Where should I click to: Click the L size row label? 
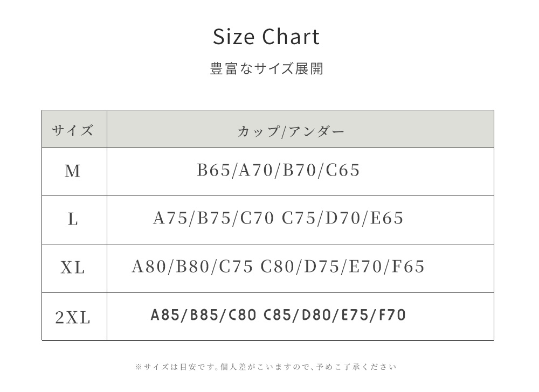tap(73, 220)
